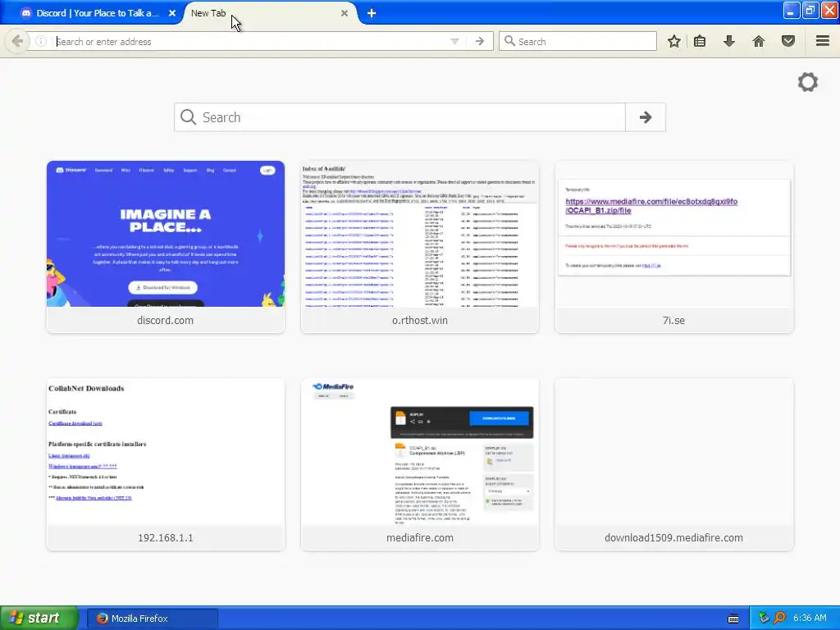Open the discord.com tile thumbnail
The height and width of the screenshot is (630, 840).
pos(166,234)
